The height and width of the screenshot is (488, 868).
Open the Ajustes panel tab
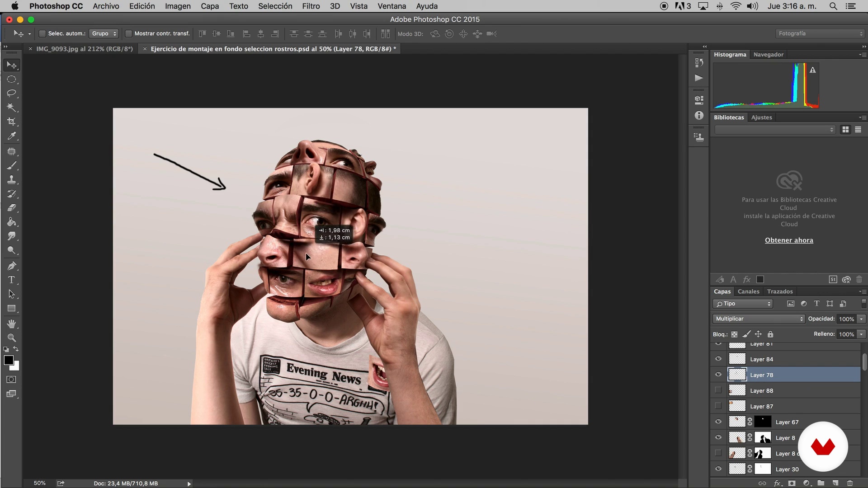coord(762,117)
